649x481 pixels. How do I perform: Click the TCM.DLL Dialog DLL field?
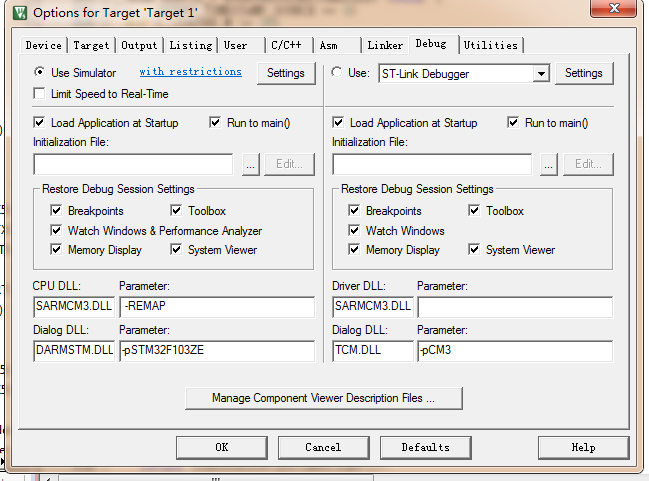coord(373,351)
